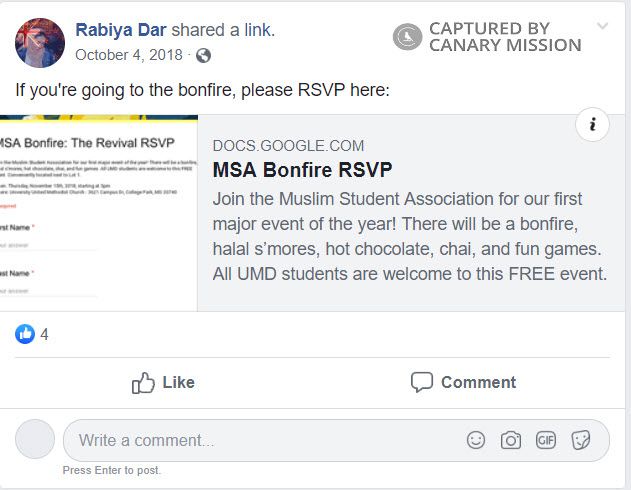Open the Rabiya Dar profile name link
Screen dimensions: 631x490
[x=119, y=30]
